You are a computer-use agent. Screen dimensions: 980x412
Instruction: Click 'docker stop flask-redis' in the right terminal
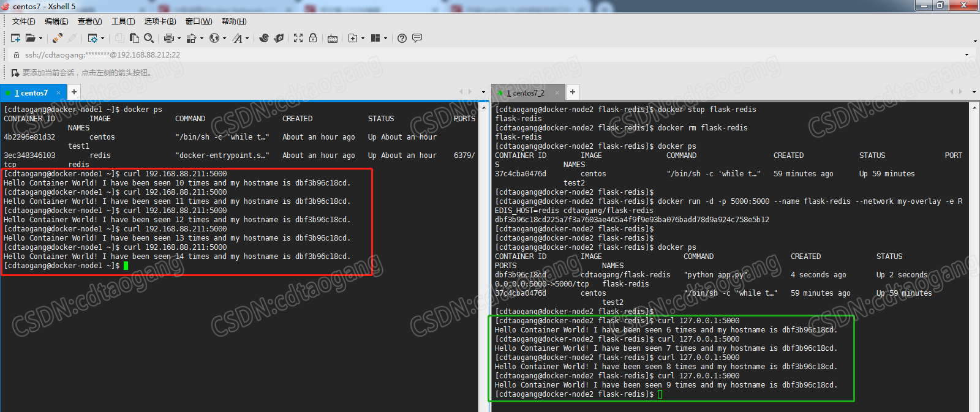707,110
